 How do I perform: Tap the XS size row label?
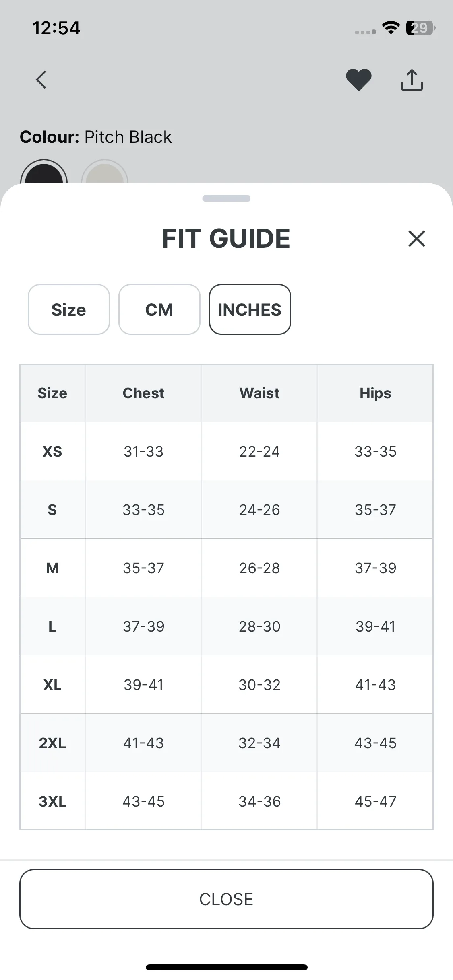point(52,451)
